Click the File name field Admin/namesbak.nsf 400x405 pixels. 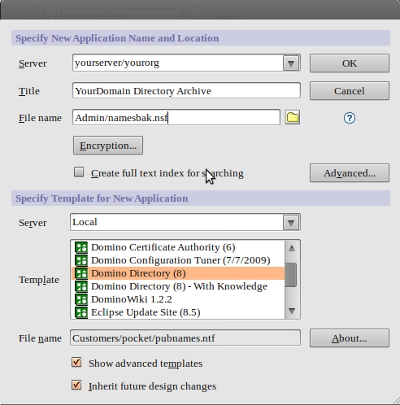pyautogui.click(x=176, y=117)
